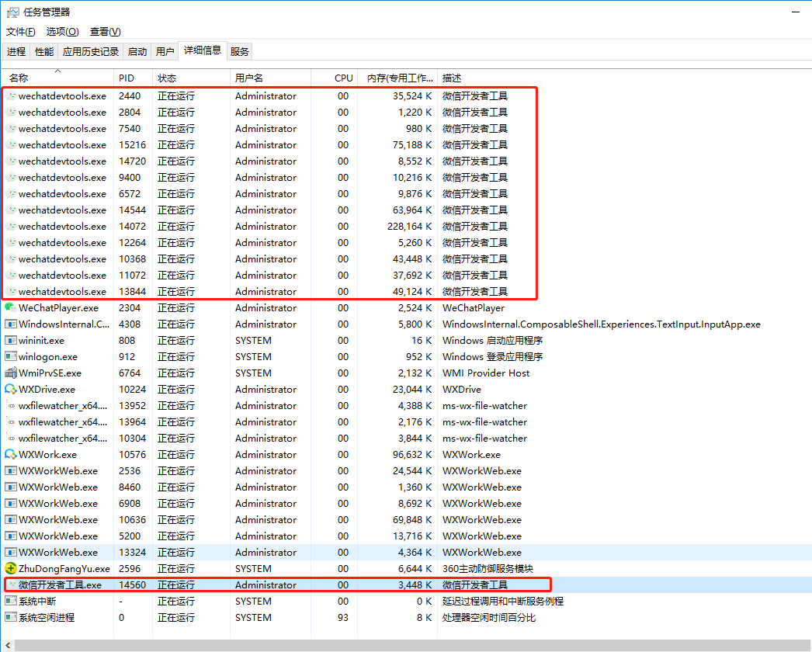Click icon of WXWorkWeb.exe PID 10636

[10, 520]
